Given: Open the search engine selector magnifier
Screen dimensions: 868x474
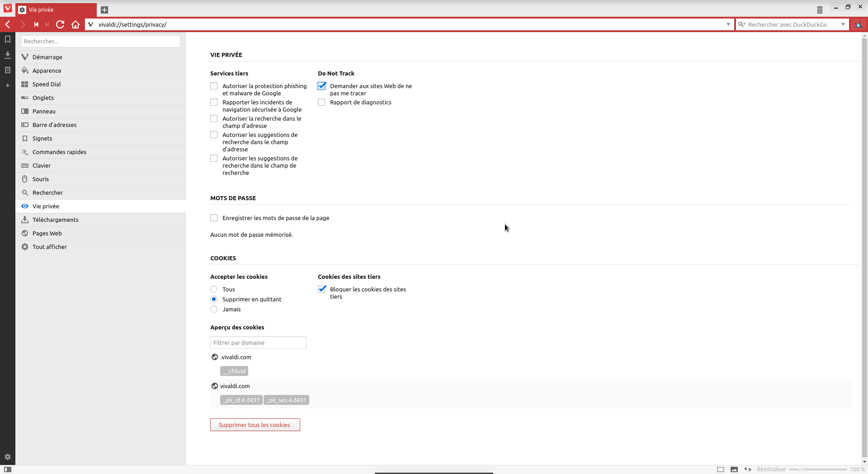Looking at the screenshot, I should 742,24.
